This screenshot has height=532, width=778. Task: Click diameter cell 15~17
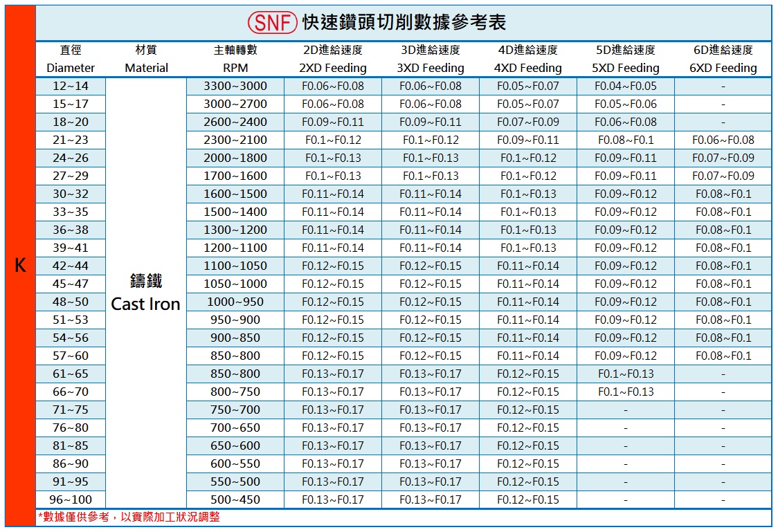[x=71, y=104]
